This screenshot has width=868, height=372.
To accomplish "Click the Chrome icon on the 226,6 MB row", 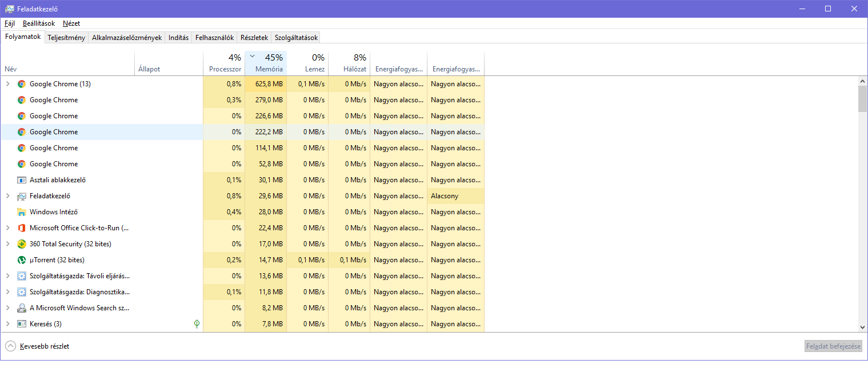I will 22,116.
